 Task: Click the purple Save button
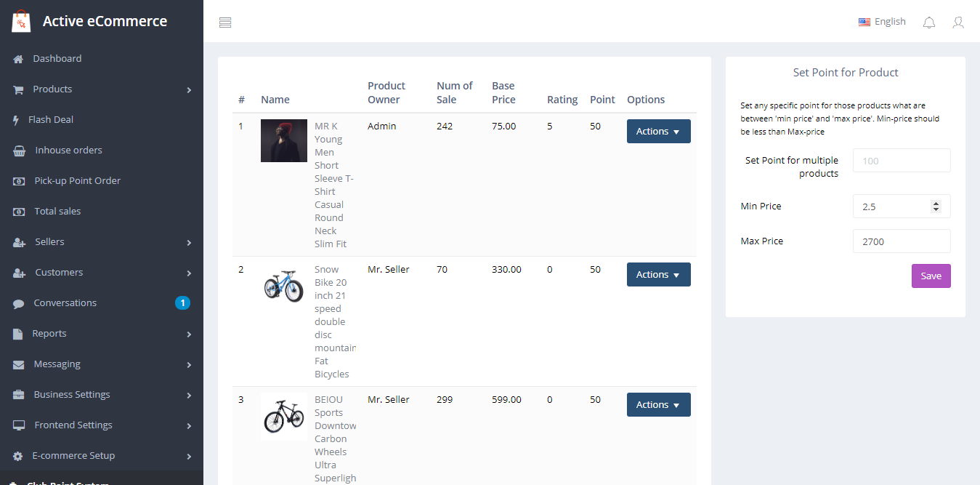pyautogui.click(x=931, y=276)
